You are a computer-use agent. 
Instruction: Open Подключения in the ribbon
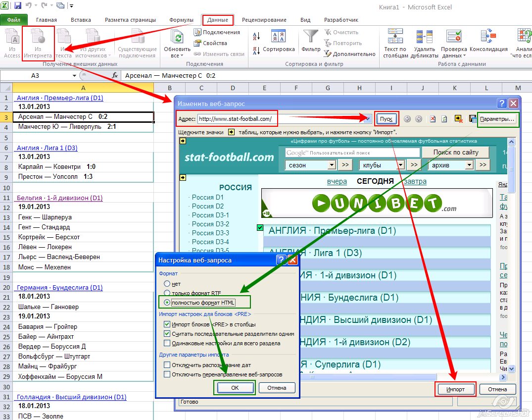217,32
